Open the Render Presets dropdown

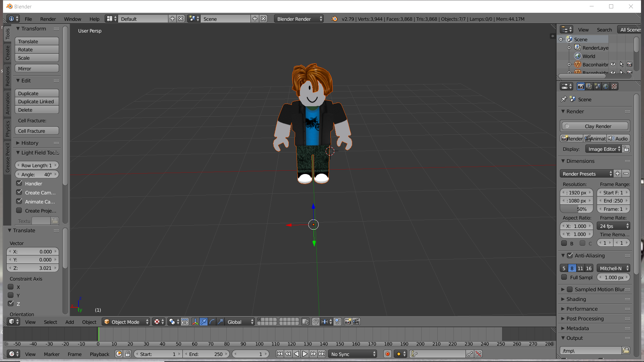point(586,174)
